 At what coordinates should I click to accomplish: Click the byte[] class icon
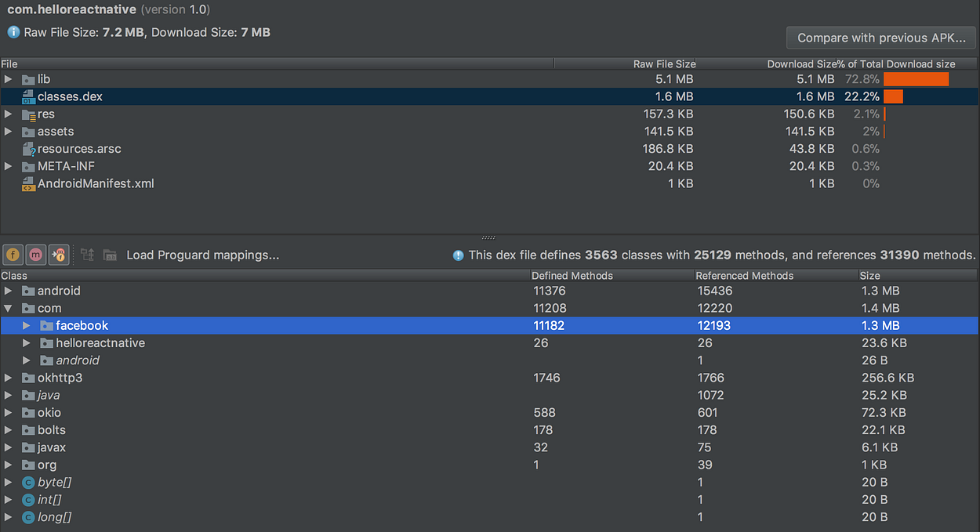(29, 483)
